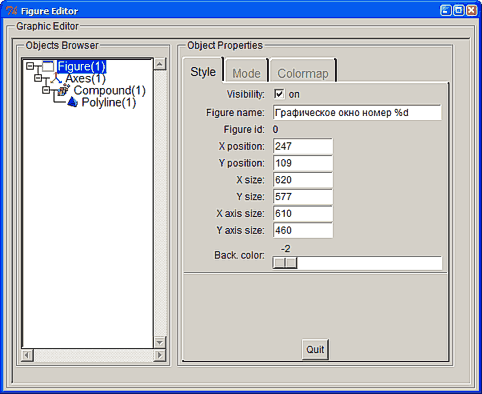Toggle the Visibility on checkbox
Screen dimensions: 482x394
coord(279,94)
